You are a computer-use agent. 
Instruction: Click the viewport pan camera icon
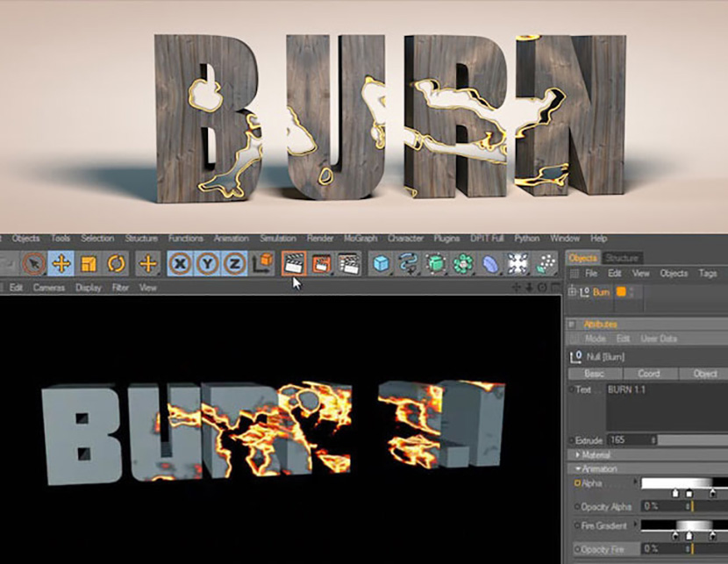(517, 288)
